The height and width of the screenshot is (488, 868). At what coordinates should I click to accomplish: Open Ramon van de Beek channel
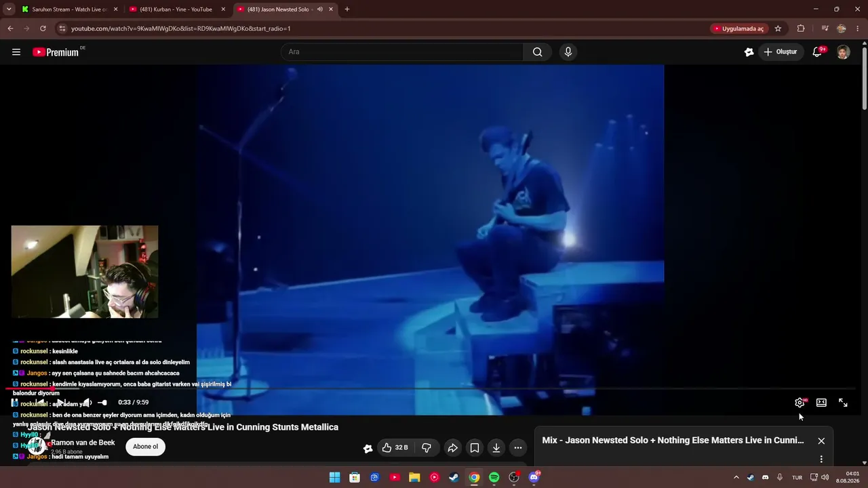point(83,443)
